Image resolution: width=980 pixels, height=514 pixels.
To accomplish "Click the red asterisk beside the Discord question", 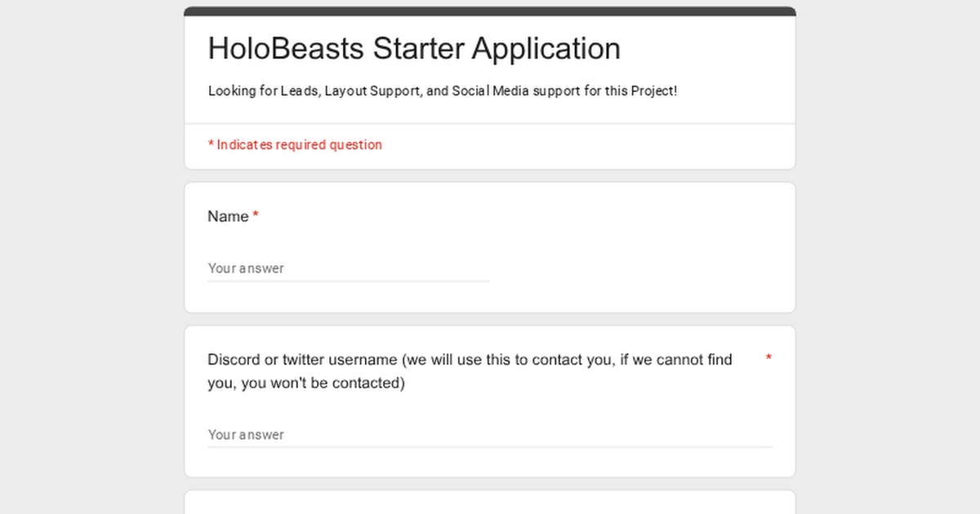I will click(768, 359).
